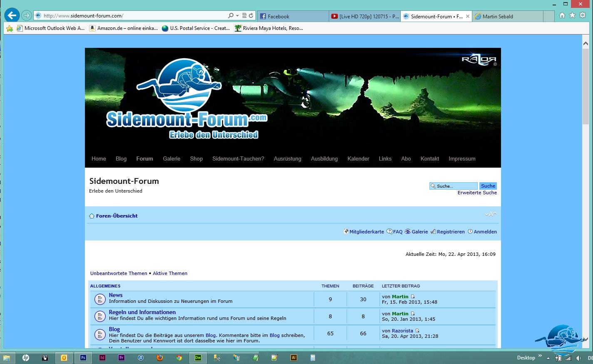Open Unbeantwortete Themen link

coord(119,273)
